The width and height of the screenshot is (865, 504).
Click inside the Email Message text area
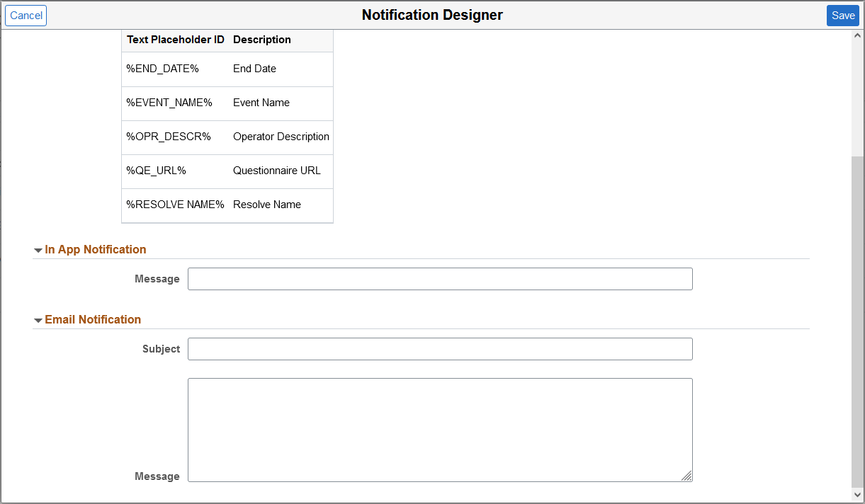coord(440,430)
